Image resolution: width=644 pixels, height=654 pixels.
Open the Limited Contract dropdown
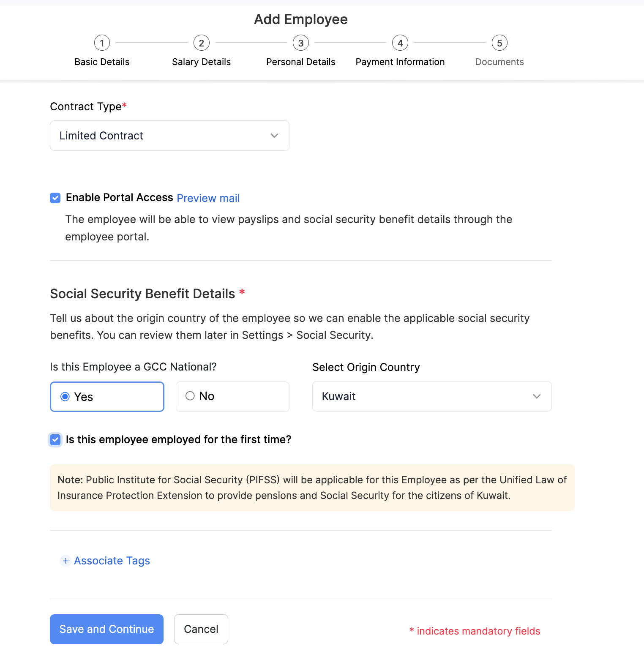[169, 136]
